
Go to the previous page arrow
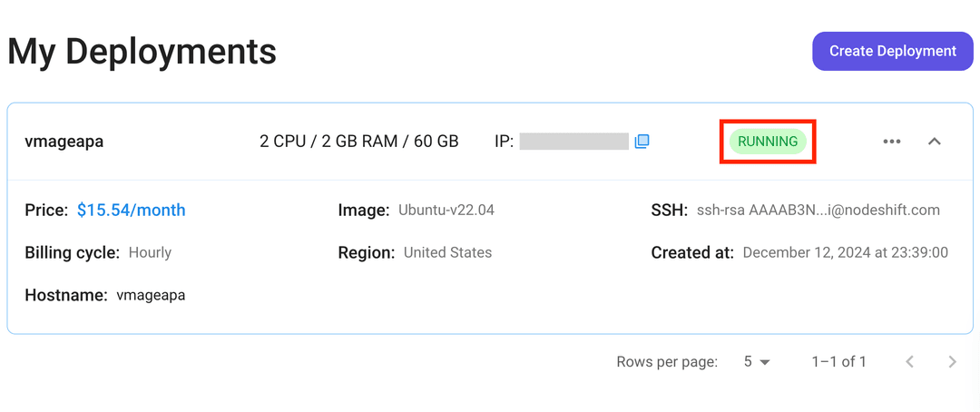point(909,362)
